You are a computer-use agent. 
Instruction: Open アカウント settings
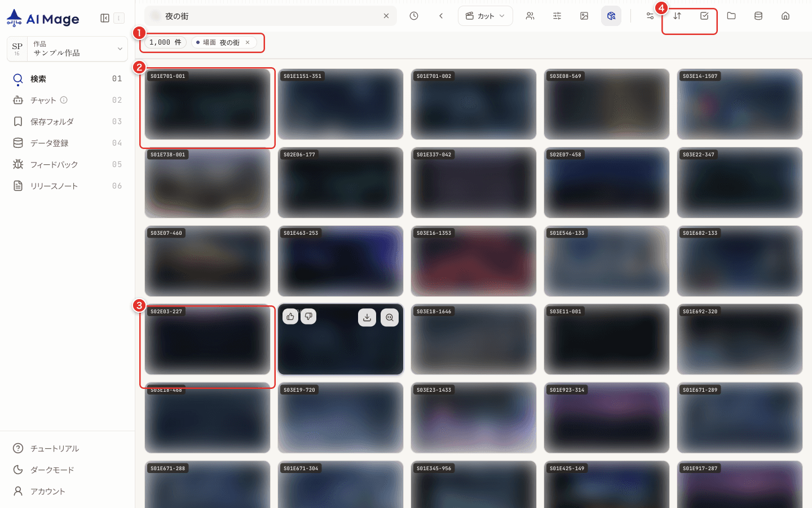67,491
